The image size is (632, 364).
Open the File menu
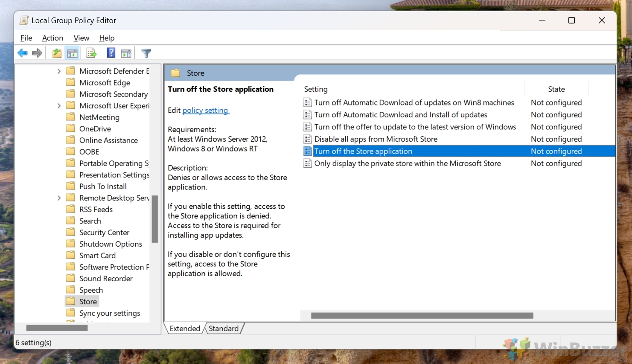click(26, 38)
